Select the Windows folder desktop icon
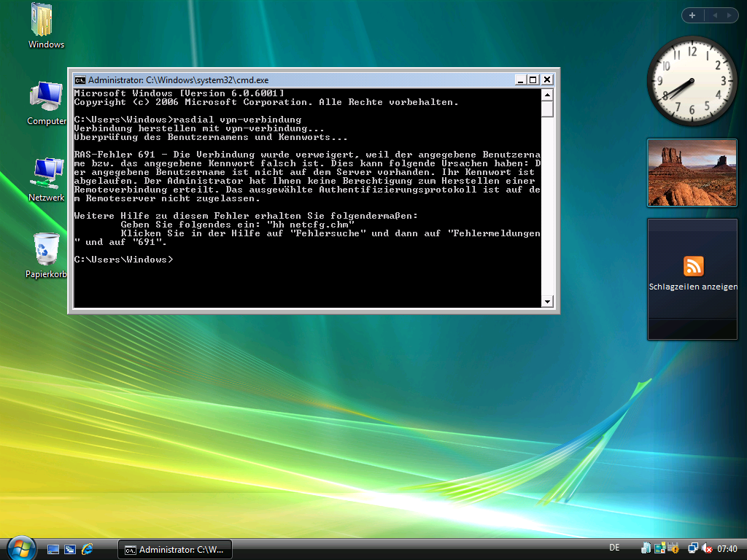 [x=46, y=26]
